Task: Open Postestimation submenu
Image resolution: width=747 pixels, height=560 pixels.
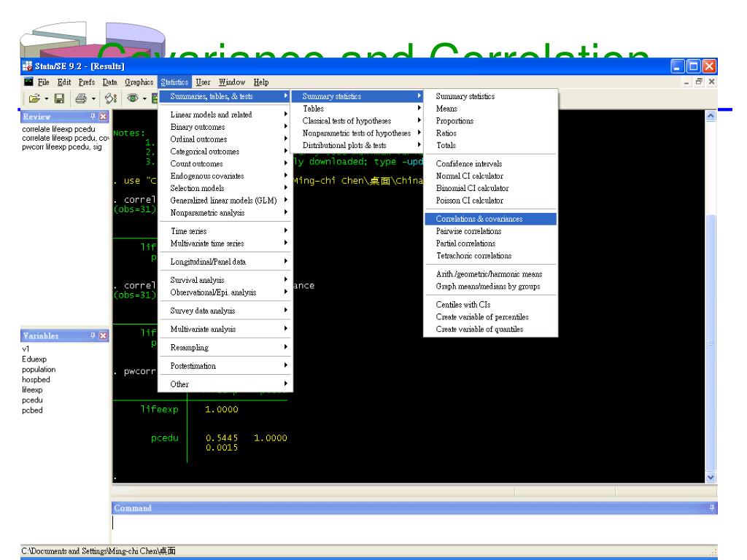Action: tap(225, 366)
